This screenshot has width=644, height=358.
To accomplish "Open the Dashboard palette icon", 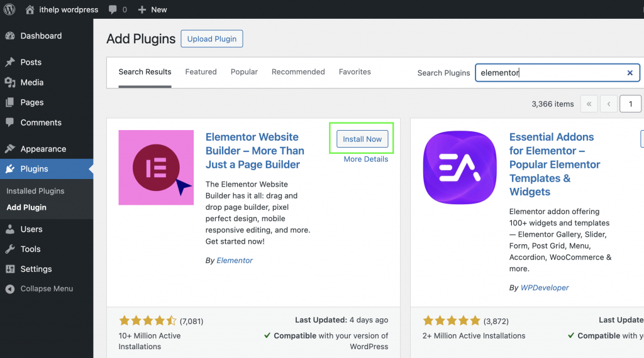I will point(10,36).
